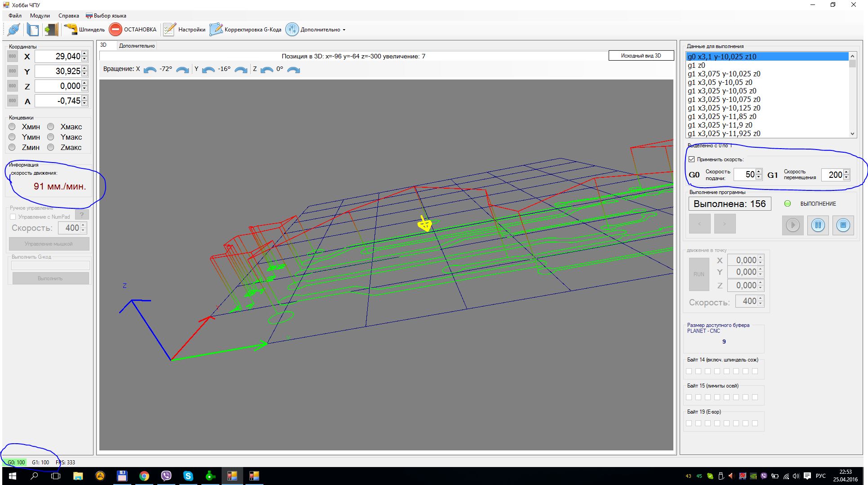Rotate X axis view with right arrow
The width and height of the screenshot is (868, 485).
coord(182,70)
